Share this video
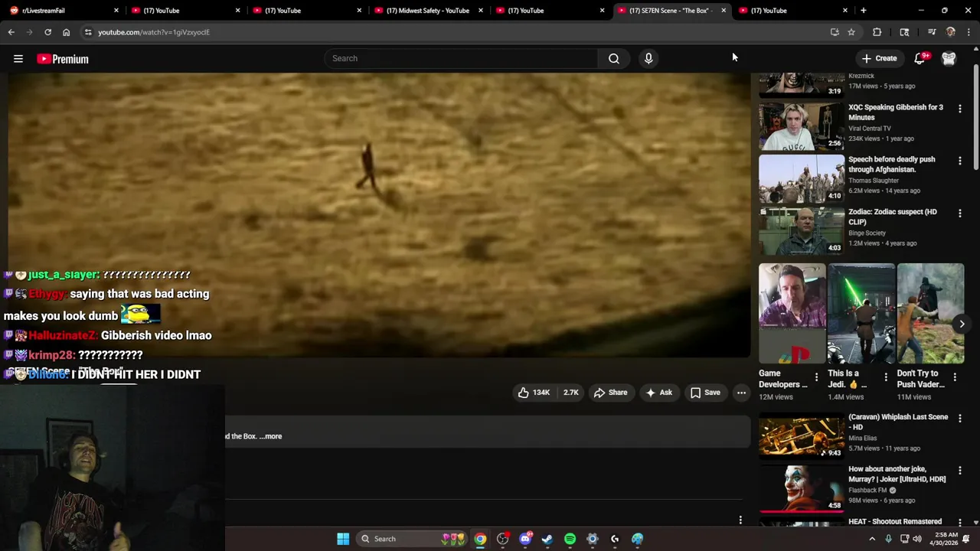This screenshot has width=980, height=551. tap(610, 393)
